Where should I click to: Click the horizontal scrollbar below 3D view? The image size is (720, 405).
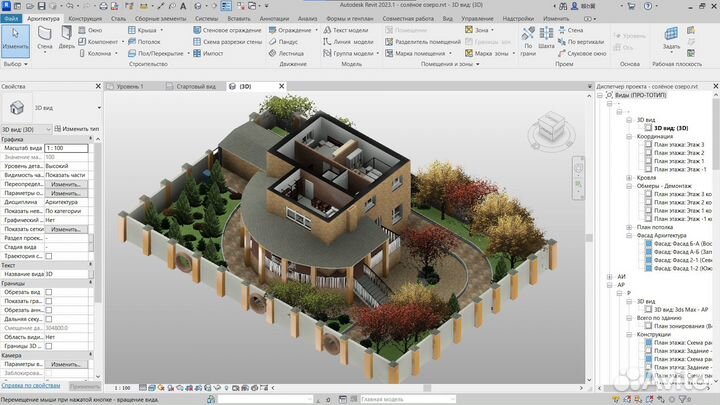coord(427,388)
